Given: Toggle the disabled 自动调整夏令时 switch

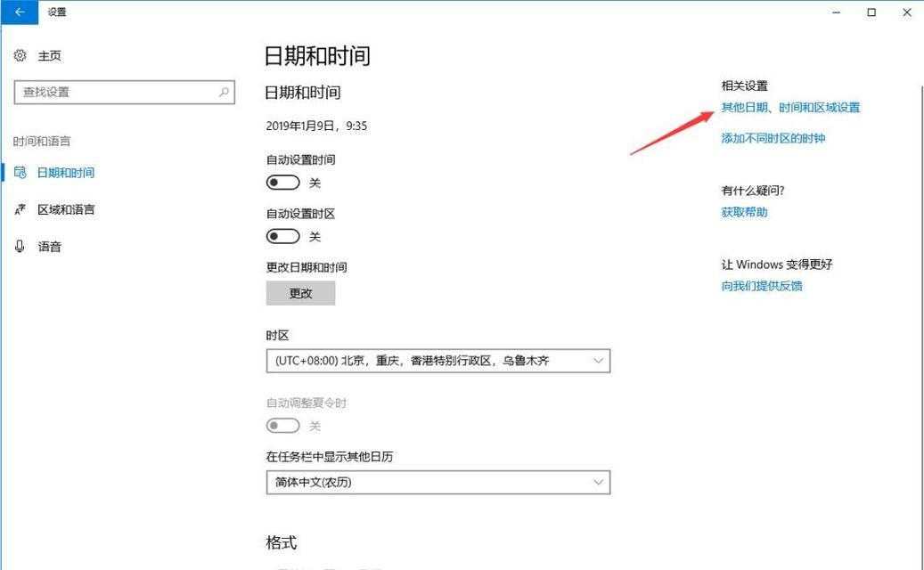Looking at the screenshot, I should click(282, 425).
